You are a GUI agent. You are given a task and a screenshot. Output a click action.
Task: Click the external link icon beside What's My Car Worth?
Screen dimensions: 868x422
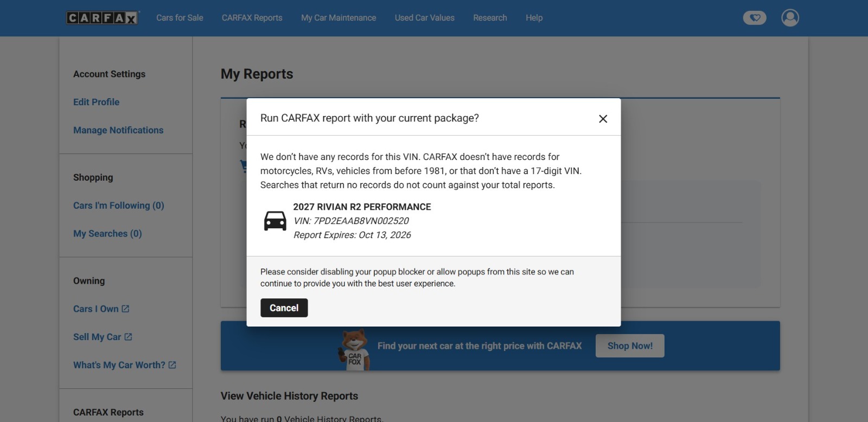click(x=172, y=365)
